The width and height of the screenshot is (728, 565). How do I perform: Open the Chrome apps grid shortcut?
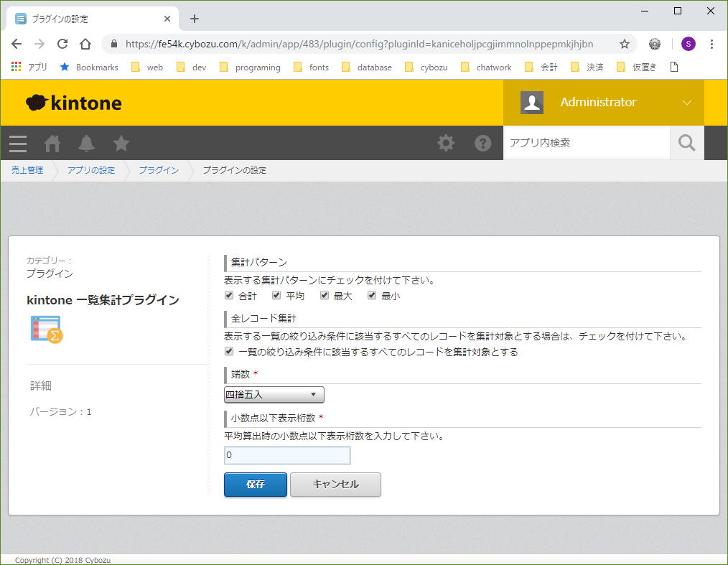pos(17,67)
